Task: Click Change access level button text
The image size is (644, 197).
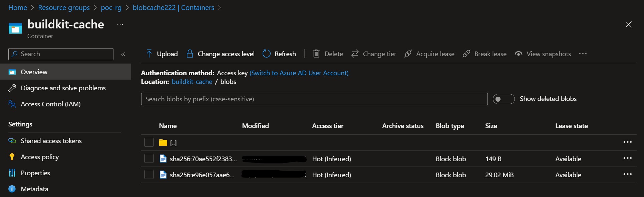Action: pyautogui.click(x=226, y=54)
